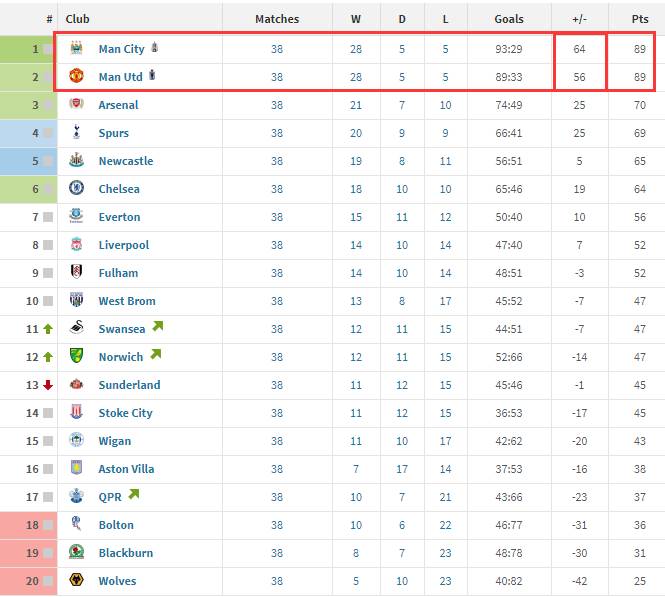
Task: Click the Club column header
Action: pyautogui.click(x=77, y=19)
